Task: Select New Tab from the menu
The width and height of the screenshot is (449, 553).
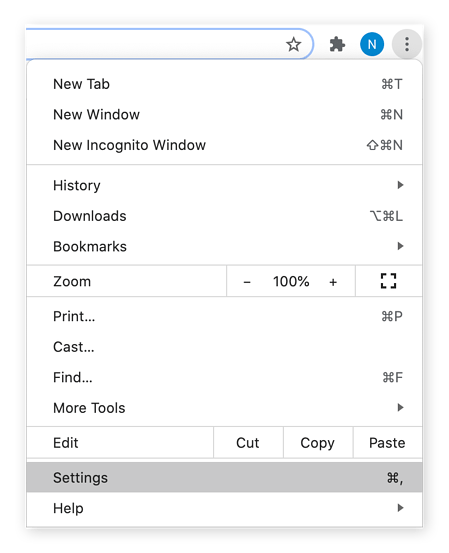Action: (224, 84)
